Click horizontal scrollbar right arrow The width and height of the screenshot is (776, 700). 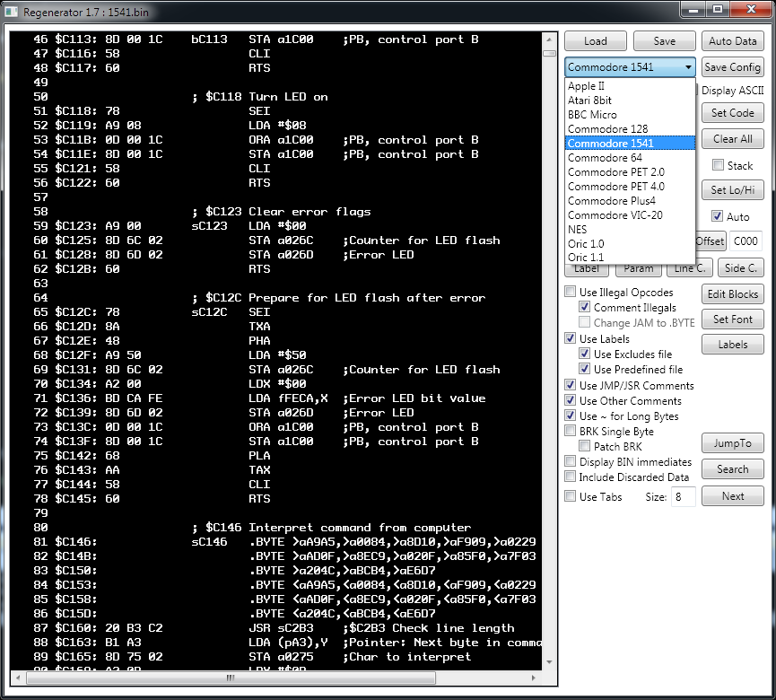click(533, 678)
